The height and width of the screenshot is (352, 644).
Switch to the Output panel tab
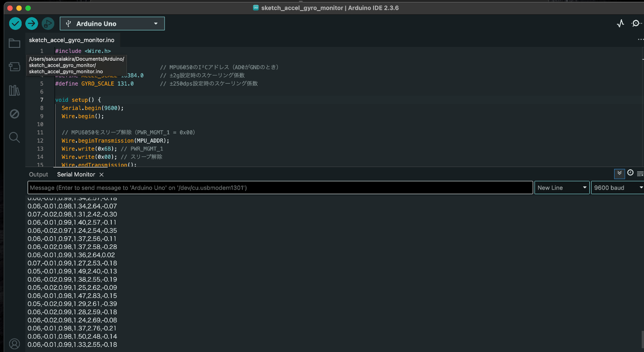(38, 174)
